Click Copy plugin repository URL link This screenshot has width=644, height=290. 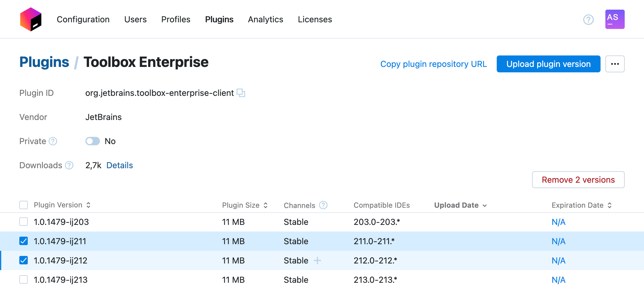click(x=433, y=64)
